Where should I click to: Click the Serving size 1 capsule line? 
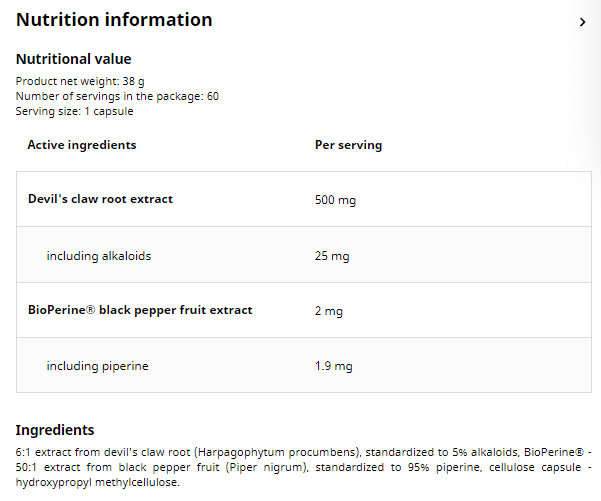pyautogui.click(x=74, y=111)
